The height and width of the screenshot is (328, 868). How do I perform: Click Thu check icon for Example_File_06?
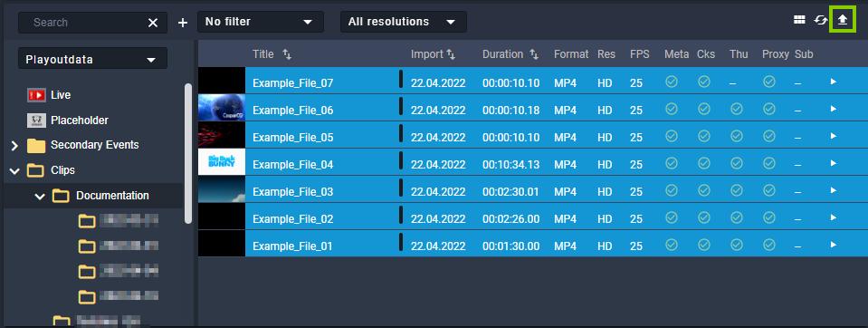pos(736,109)
